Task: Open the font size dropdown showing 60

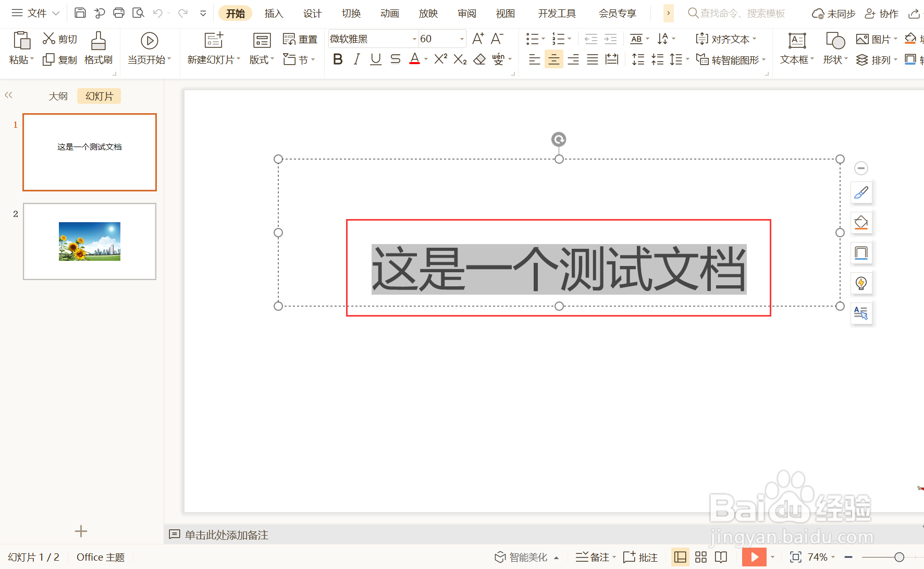Action: (462, 39)
